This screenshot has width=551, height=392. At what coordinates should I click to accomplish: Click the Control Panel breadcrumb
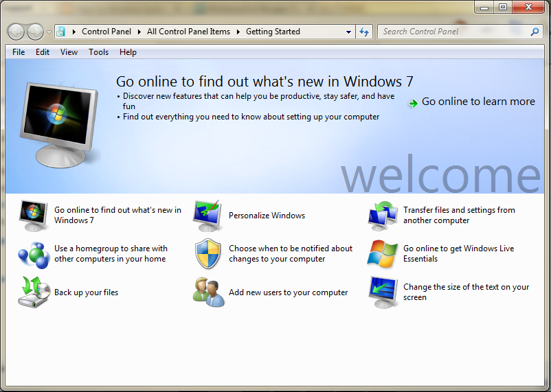[106, 32]
